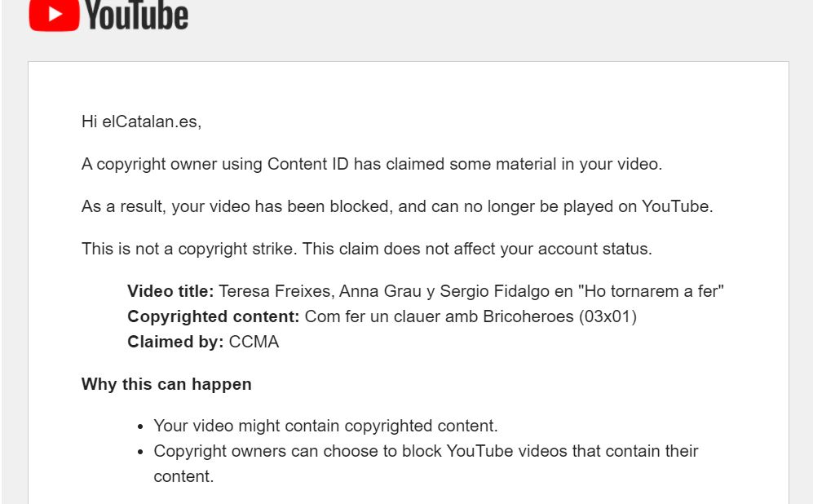Click the "Copyright owners can choose to block" bullet

[x=426, y=451]
